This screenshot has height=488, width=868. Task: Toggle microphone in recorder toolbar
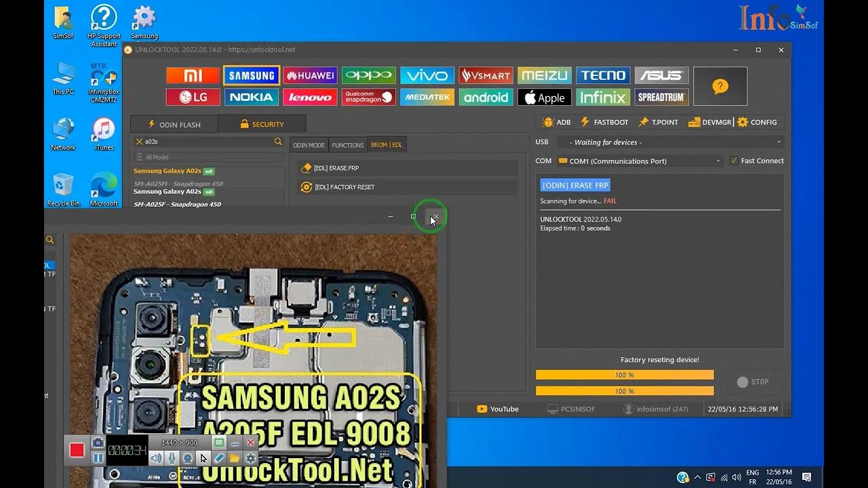point(172,458)
